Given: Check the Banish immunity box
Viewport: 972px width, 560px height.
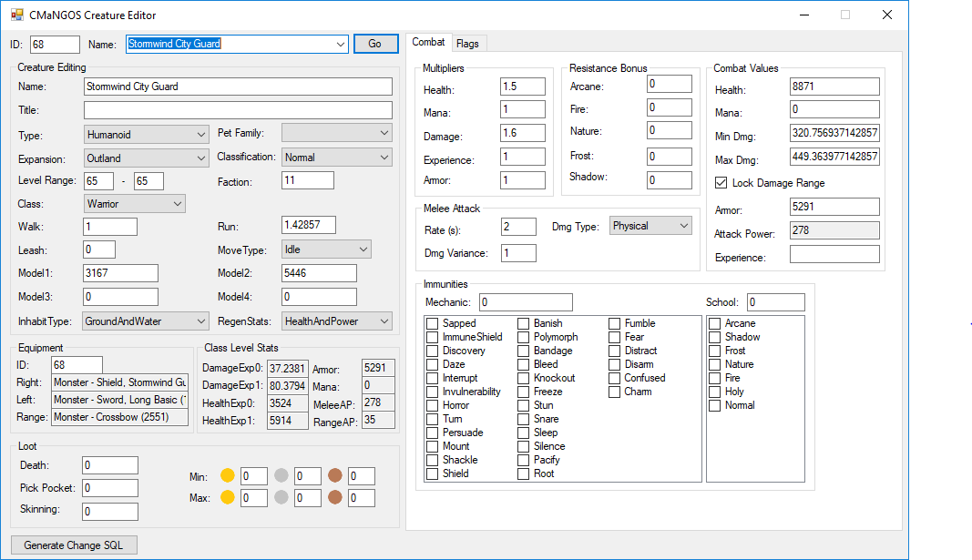Looking at the screenshot, I should 524,323.
